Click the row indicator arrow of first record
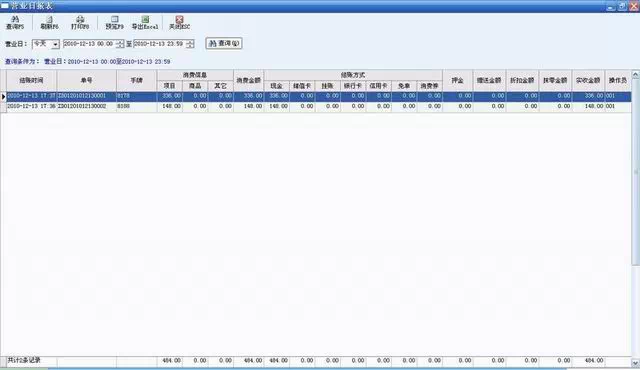Image resolution: width=640 pixels, height=370 pixels. [x=3, y=97]
